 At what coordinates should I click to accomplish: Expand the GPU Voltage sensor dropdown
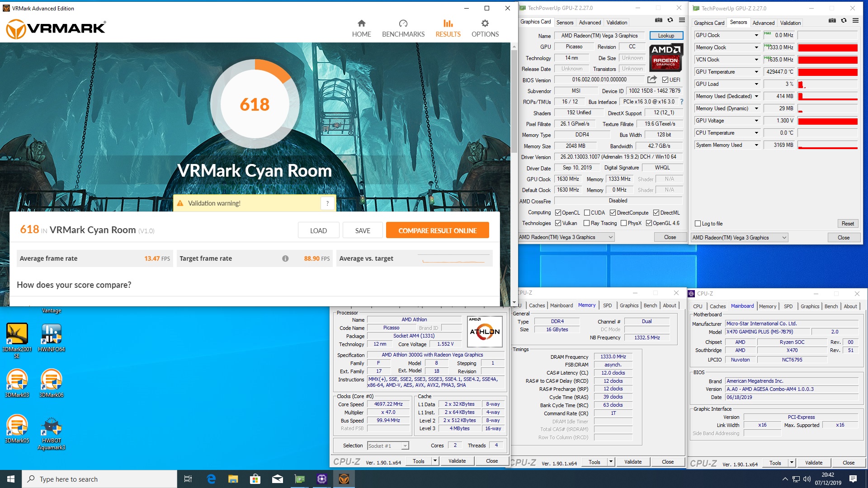click(756, 121)
